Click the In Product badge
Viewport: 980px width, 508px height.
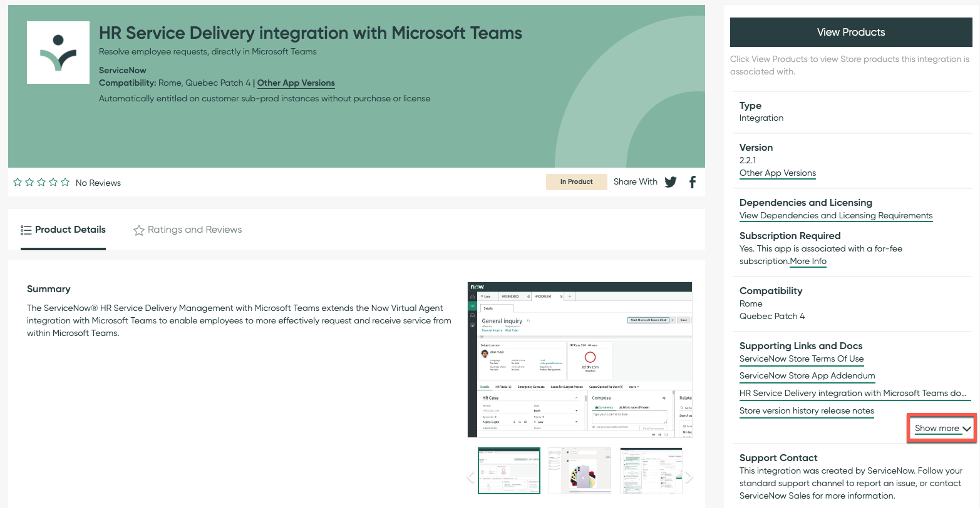576,181
